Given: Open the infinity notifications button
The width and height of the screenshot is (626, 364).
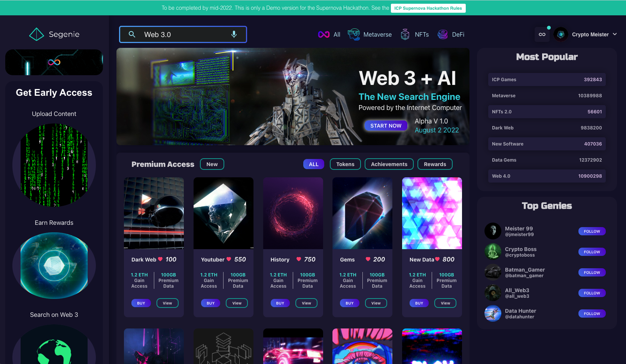Looking at the screenshot, I should click(x=542, y=34).
